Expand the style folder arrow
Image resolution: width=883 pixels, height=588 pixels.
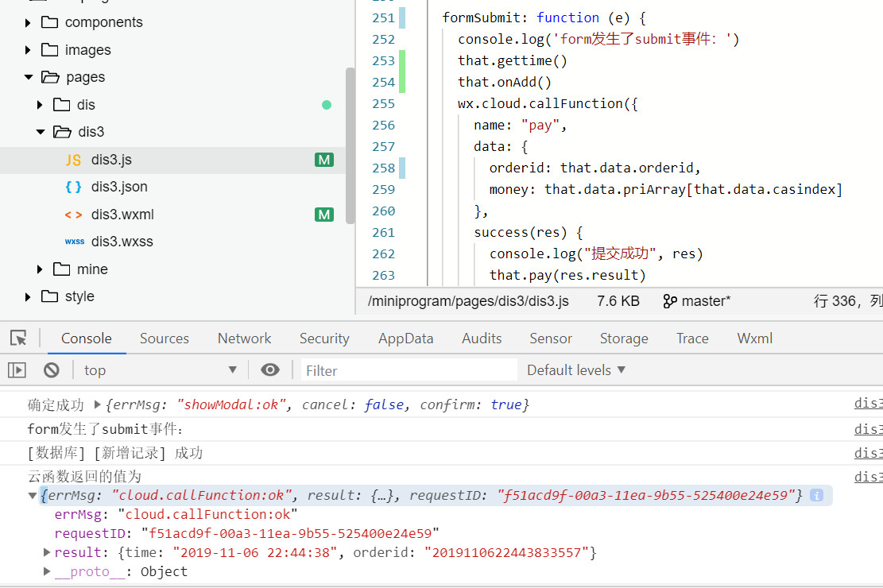[x=28, y=296]
